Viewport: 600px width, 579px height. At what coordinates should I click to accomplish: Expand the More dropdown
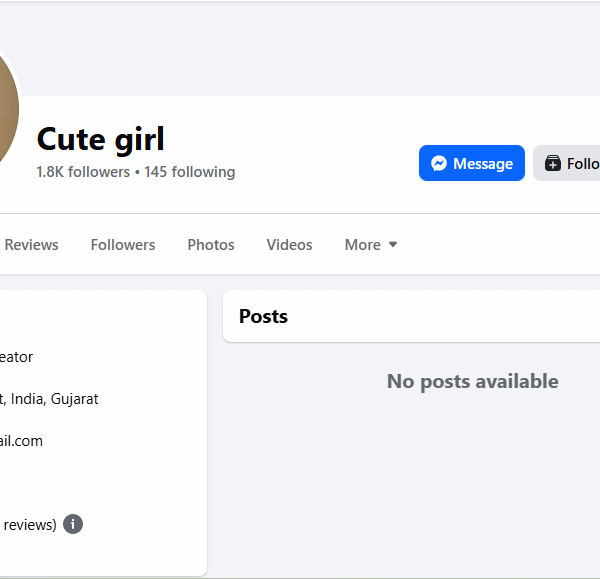[371, 245]
